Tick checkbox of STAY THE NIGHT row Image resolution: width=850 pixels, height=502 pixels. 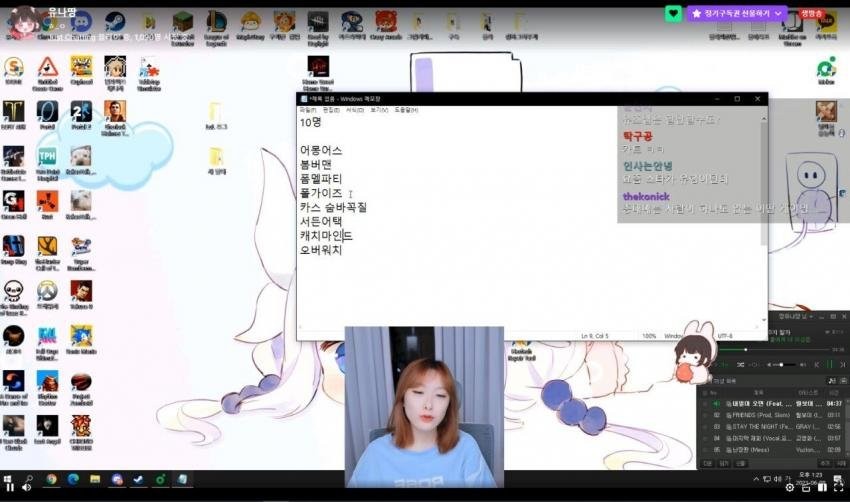point(705,427)
